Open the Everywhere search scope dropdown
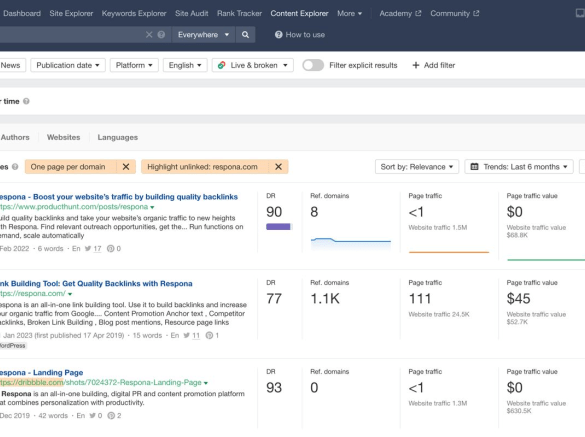The height and width of the screenshot is (437, 585). click(203, 35)
